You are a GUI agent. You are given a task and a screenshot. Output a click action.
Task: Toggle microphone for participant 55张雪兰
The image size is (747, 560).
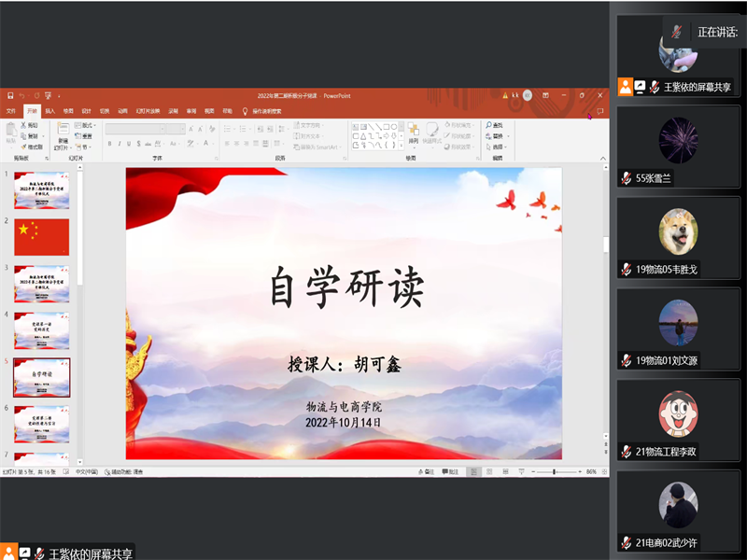pos(627,178)
